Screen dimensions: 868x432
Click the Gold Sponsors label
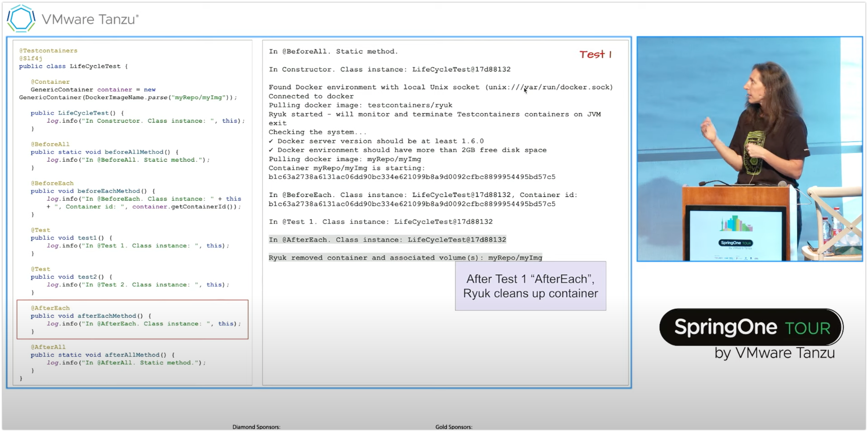pos(454,427)
